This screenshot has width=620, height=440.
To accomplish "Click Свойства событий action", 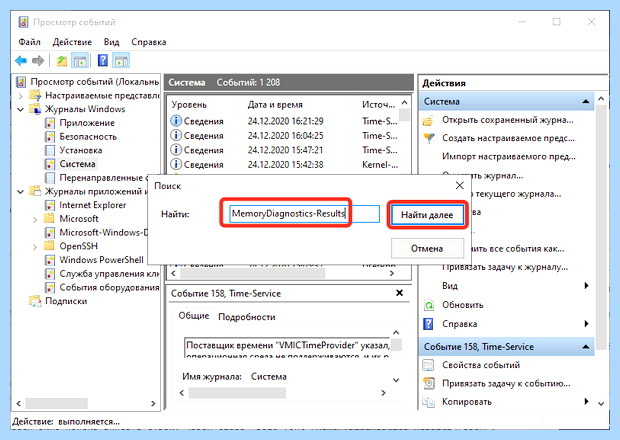I will pos(481,365).
